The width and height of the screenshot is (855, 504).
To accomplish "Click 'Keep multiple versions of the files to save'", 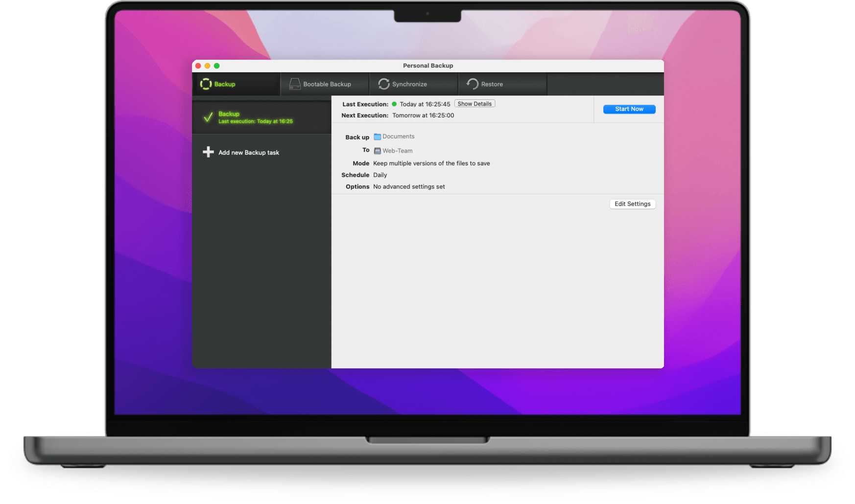I will pyautogui.click(x=431, y=163).
